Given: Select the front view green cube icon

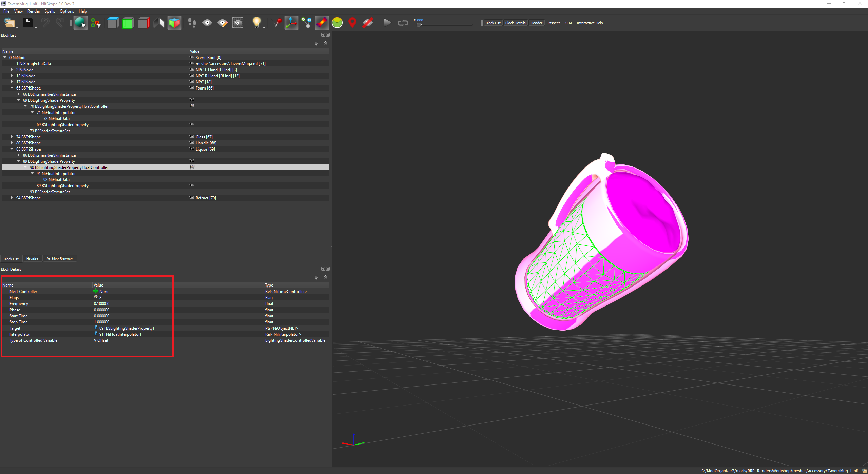Looking at the screenshot, I should point(128,23).
